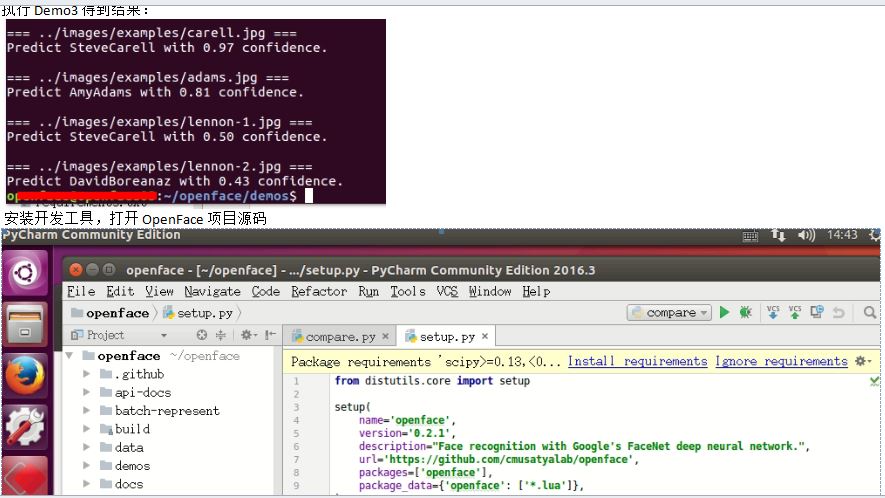Open requirements banner settings gear
The width and height of the screenshot is (885, 498).
coord(863,361)
